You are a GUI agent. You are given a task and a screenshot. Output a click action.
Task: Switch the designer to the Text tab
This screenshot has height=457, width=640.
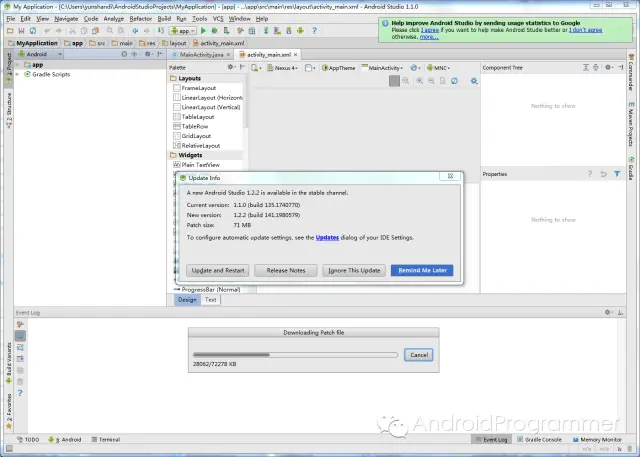pos(211,299)
